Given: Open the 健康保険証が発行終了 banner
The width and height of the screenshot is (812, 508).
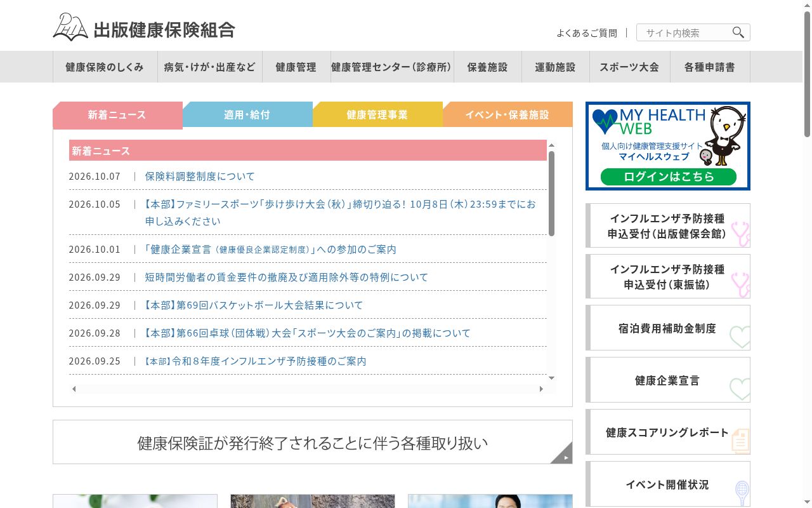Looking at the screenshot, I should click(313, 442).
